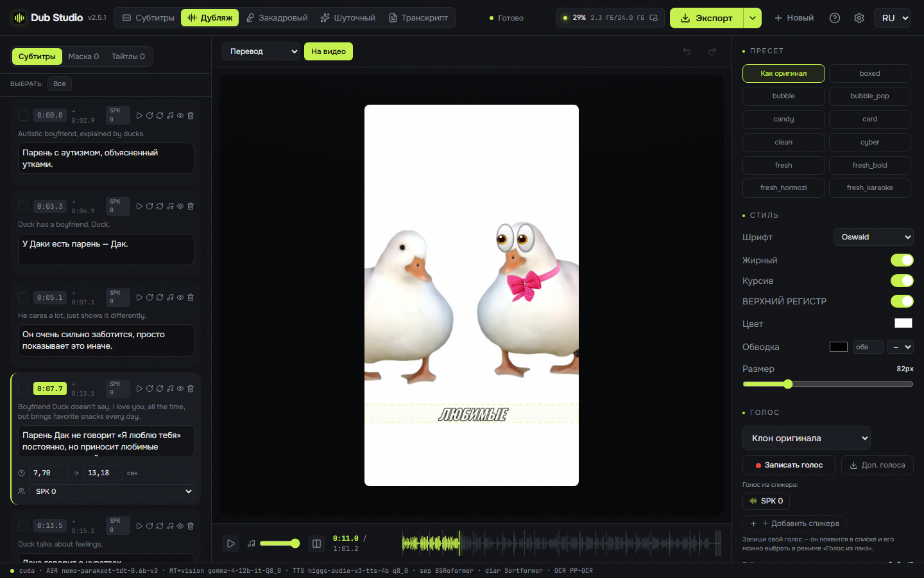This screenshot has width=924, height=578.
Task: Click music note icon in 0:03.3 row
Action: pyautogui.click(x=170, y=206)
